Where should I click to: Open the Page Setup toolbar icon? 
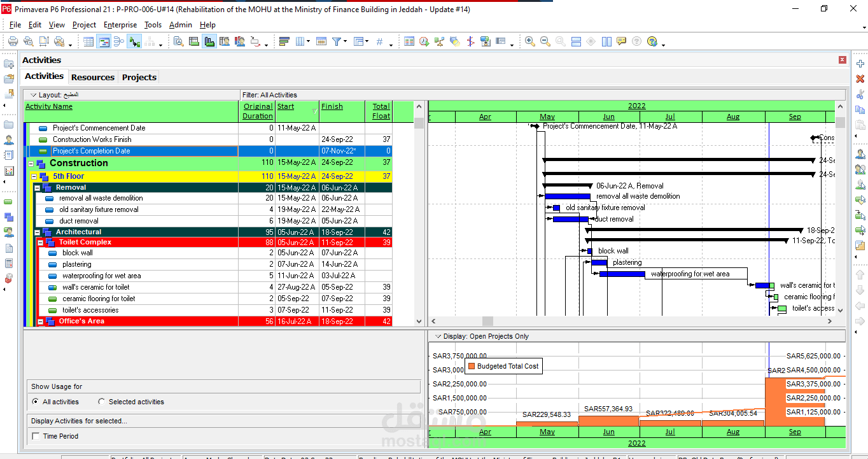point(44,41)
